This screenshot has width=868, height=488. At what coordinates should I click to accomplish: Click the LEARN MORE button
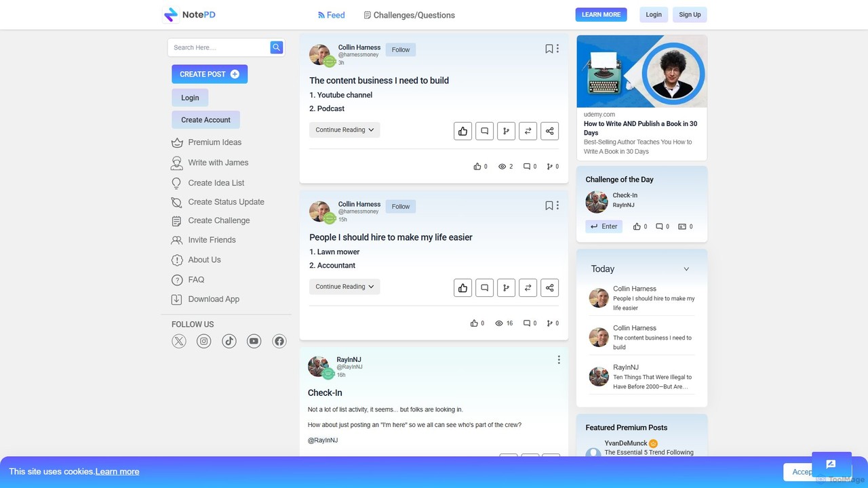click(x=601, y=14)
